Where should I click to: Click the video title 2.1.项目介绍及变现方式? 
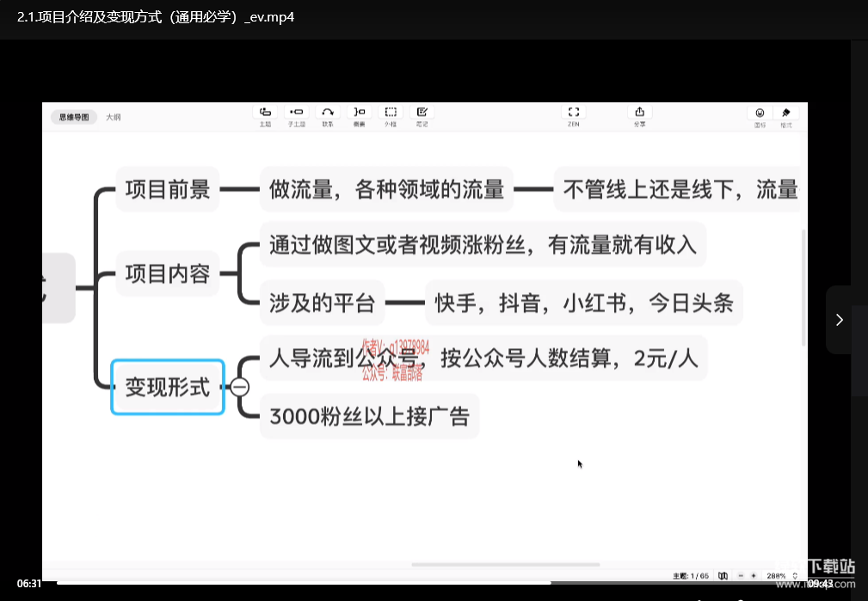156,17
